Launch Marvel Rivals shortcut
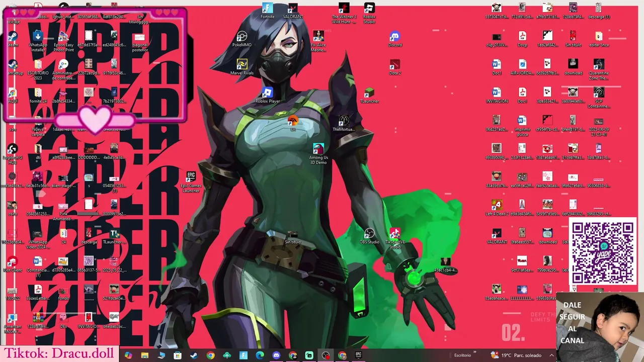This screenshot has width=644, height=362. coord(242,67)
